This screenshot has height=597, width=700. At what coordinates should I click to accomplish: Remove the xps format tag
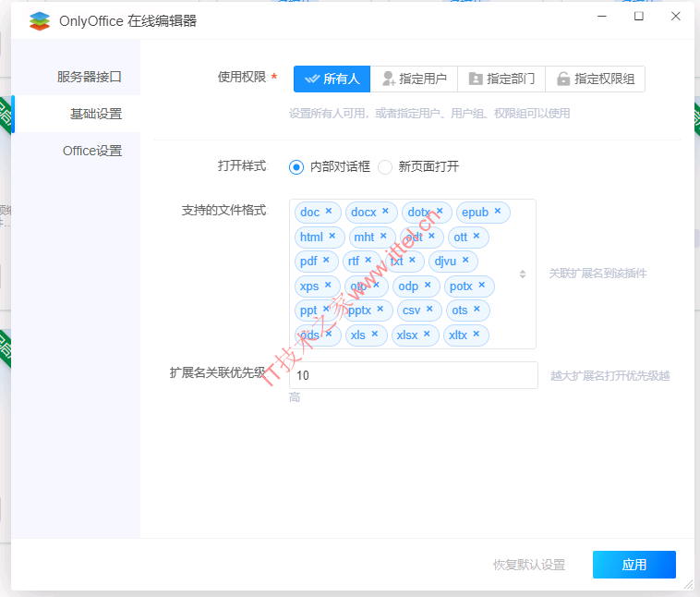click(328, 285)
